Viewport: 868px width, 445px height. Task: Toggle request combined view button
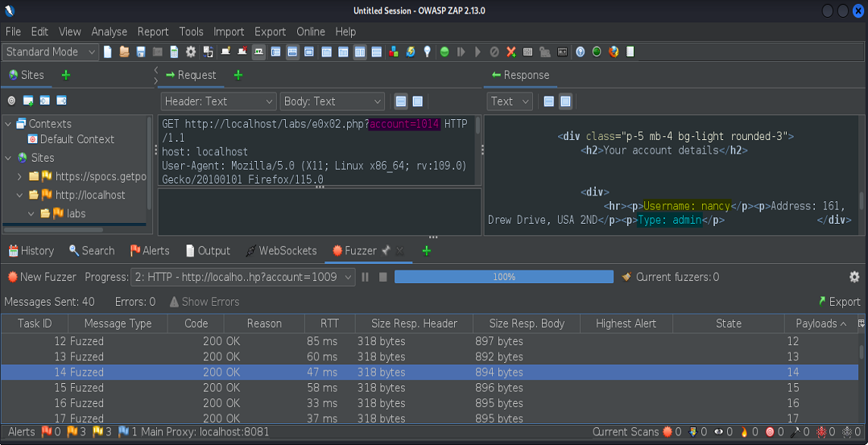click(x=418, y=101)
